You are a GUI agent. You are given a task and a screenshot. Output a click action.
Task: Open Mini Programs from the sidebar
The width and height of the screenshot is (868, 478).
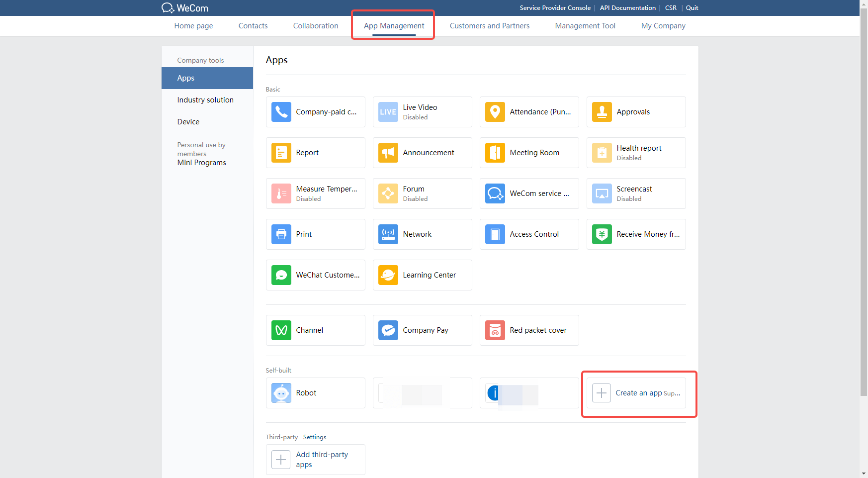click(x=201, y=163)
